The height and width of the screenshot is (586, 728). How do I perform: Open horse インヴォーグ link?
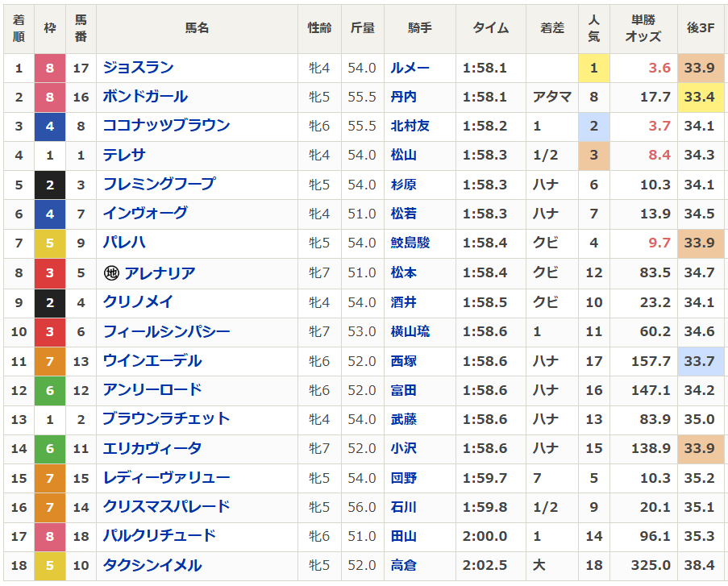(x=145, y=214)
